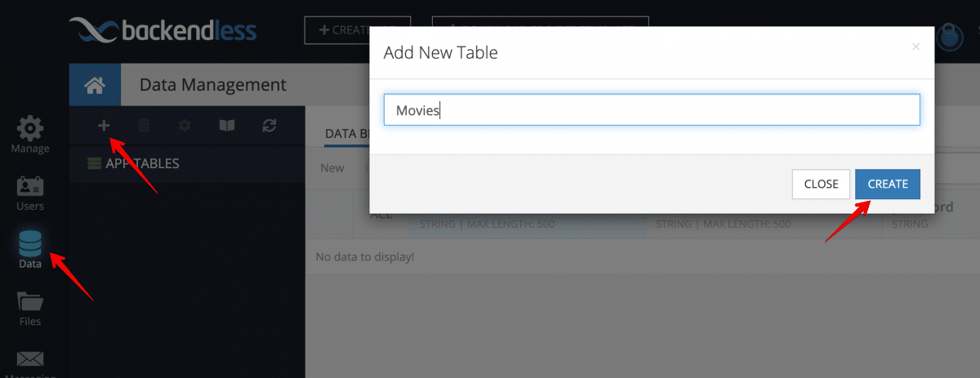Click the Movies table name field
This screenshot has height=378, width=980.
click(x=652, y=110)
